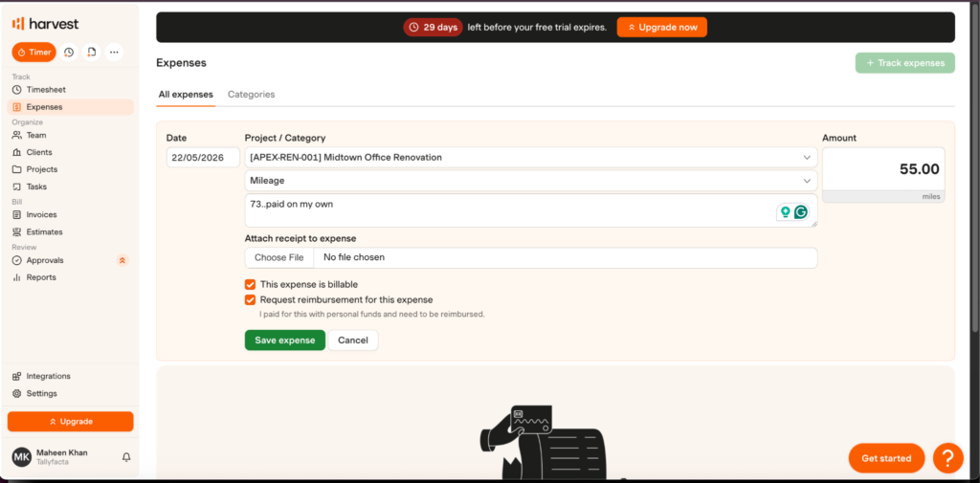Uncheck 'Request reimbursement for this expense' checkbox

[250, 300]
